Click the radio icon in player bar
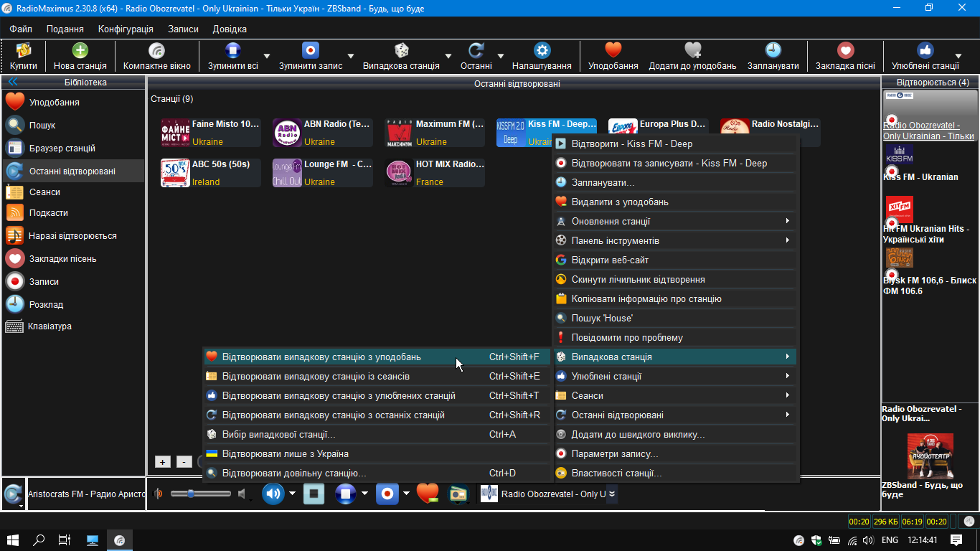The width and height of the screenshot is (980, 551). click(458, 494)
